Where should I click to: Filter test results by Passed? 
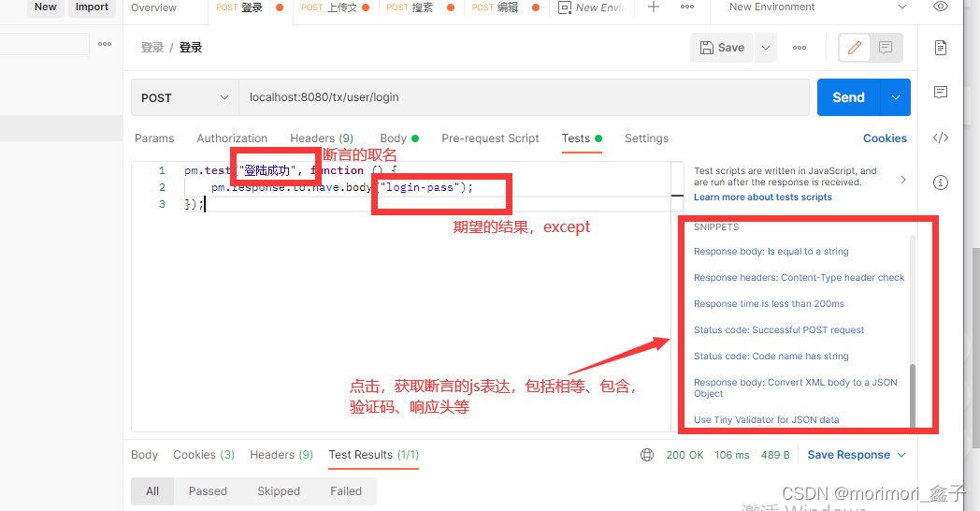(x=209, y=491)
